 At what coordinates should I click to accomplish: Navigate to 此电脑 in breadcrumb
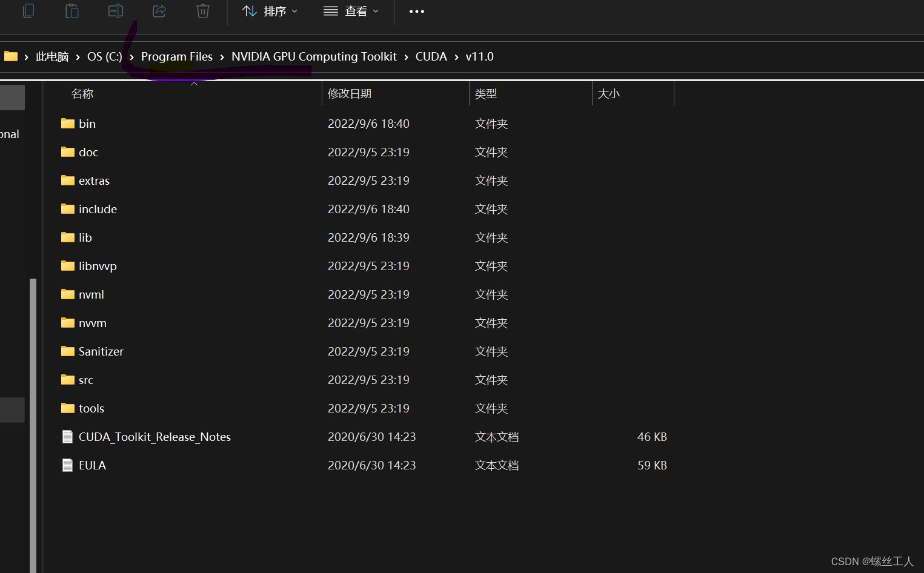point(52,56)
